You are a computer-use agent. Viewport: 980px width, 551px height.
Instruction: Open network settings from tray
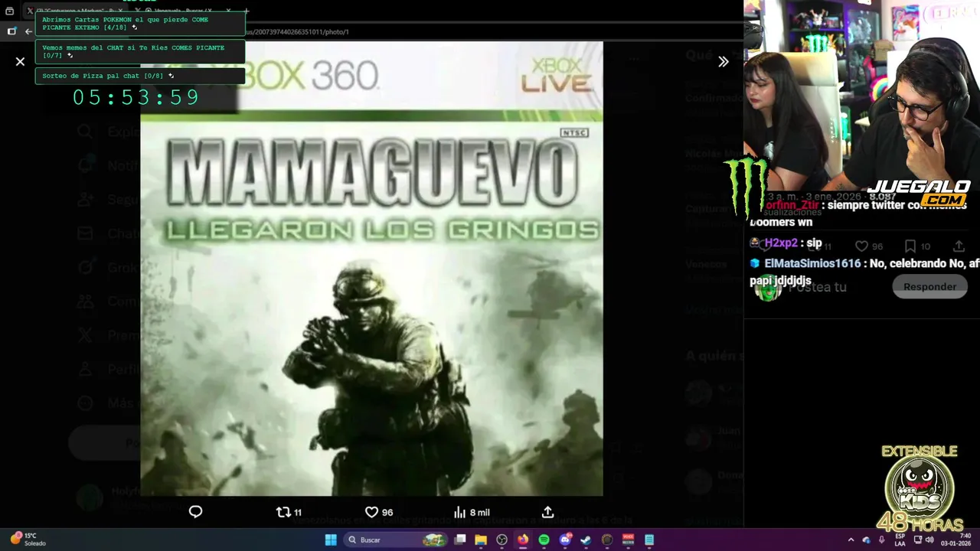click(917, 540)
